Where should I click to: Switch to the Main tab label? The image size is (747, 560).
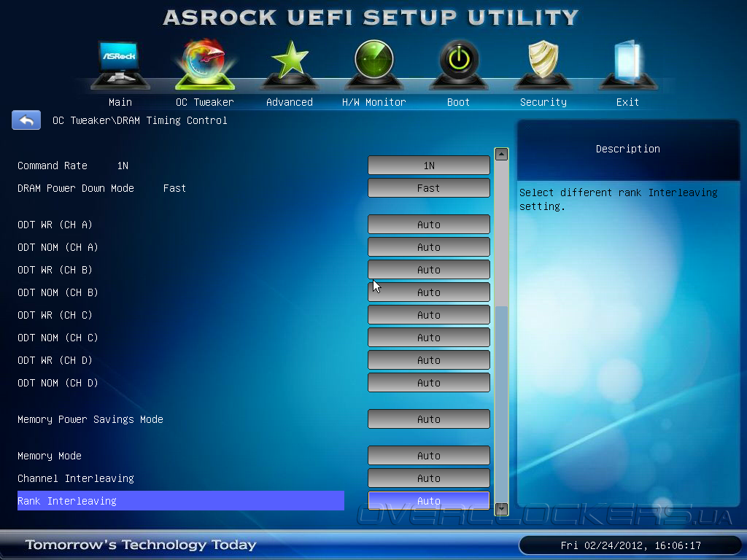pyautogui.click(x=120, y=102)
